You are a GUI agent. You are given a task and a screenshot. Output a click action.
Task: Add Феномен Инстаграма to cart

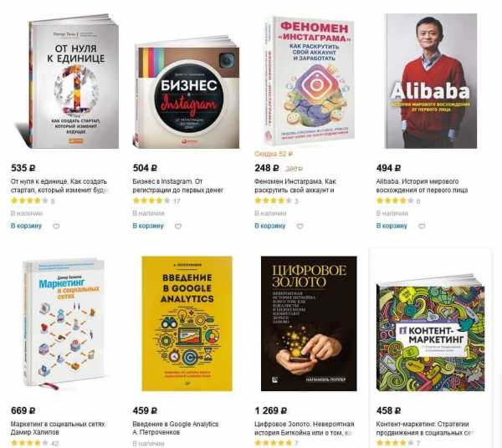point(270,226)
